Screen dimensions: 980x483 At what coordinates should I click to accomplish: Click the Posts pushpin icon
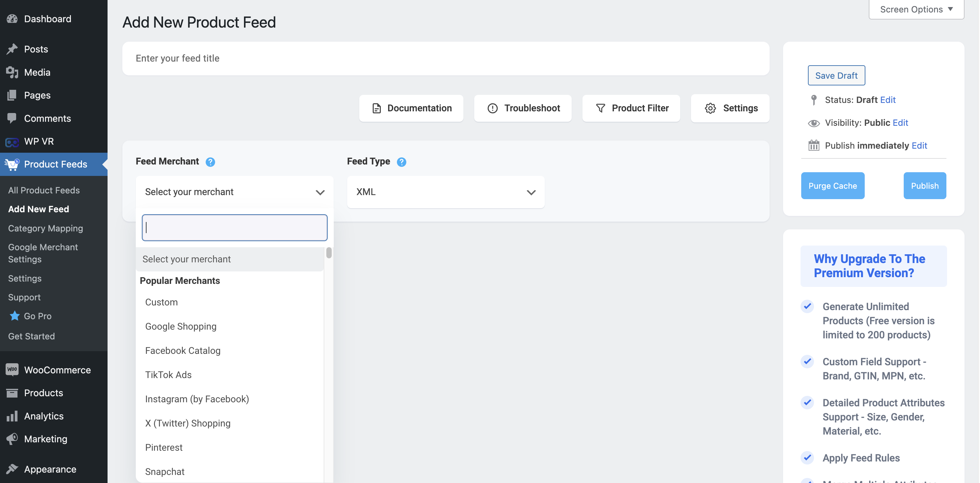point(12,49)
